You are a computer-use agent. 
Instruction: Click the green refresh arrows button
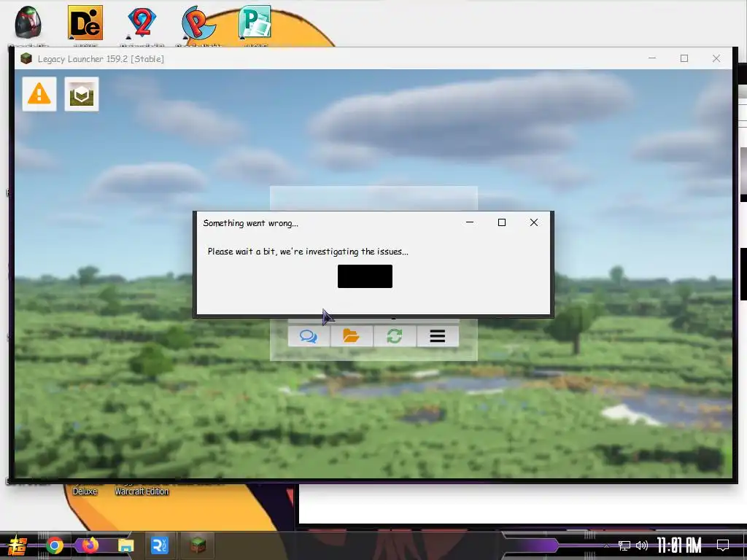click(x=395, y=336)
